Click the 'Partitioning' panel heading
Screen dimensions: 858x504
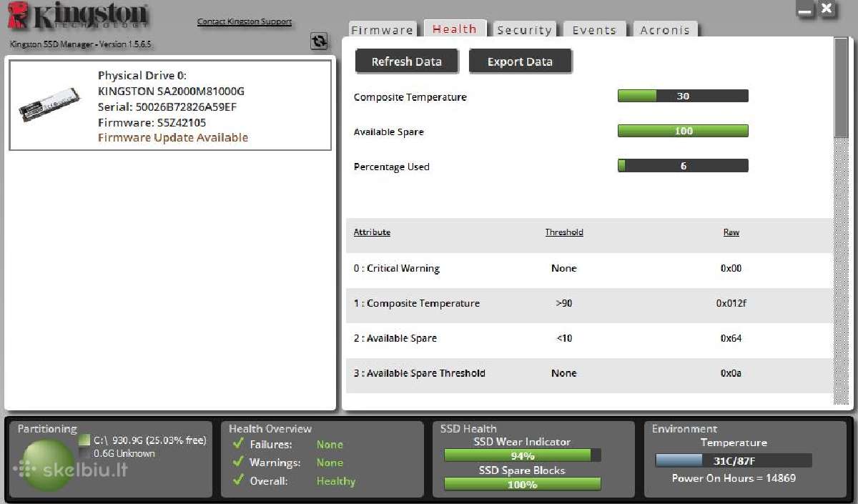tap(47, 429)
